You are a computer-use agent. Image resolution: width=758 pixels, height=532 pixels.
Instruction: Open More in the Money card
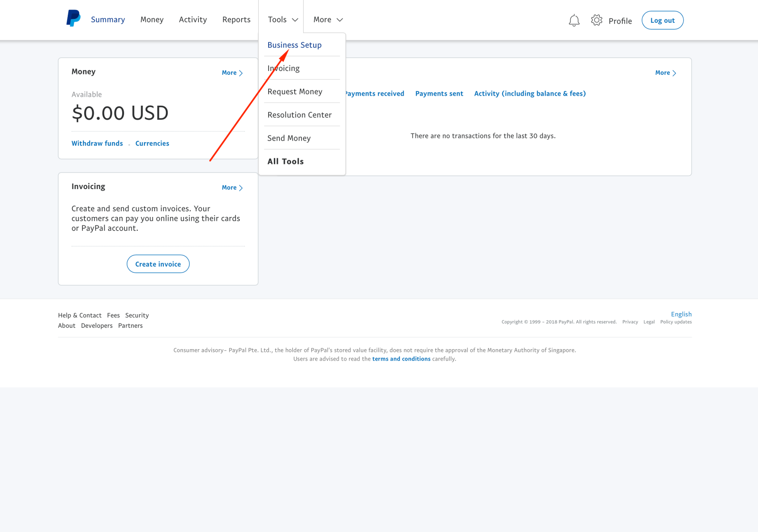(x=232, y=72)
